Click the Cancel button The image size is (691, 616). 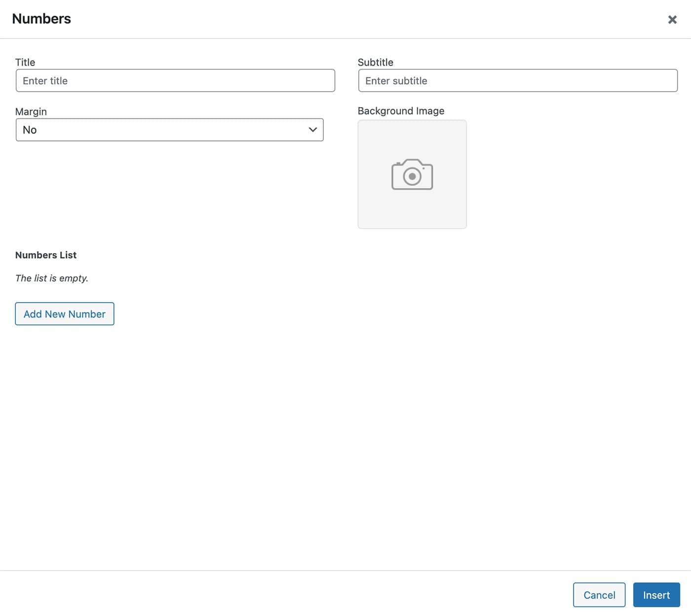tap(599, 595)
